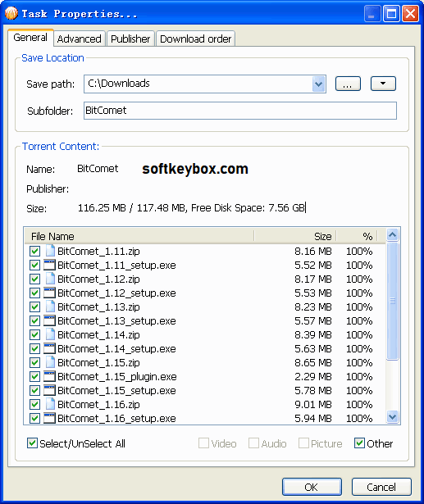Toggle checkbox for BitComet_1.12_setup.exe
Image resolution: width=424 pixels, height=504 pixels.
pos(34,293)
